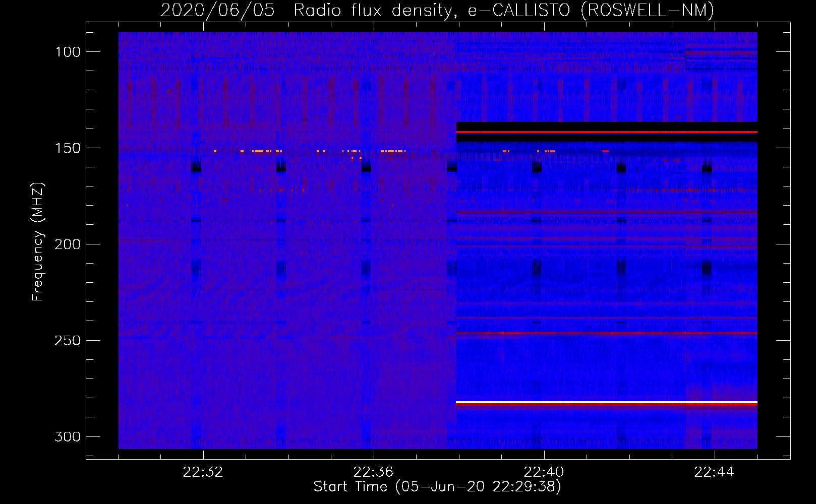Screen dimensions: 816x504
Task: Click the 22:40 time tick label
Action: (544, 472)
